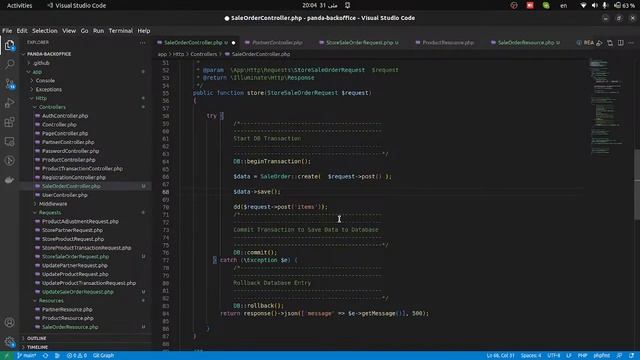This screenshot has height=360, width=640.
Task: Open the Wi-Fi network indicator in top bar
Action: click(583, 5)
